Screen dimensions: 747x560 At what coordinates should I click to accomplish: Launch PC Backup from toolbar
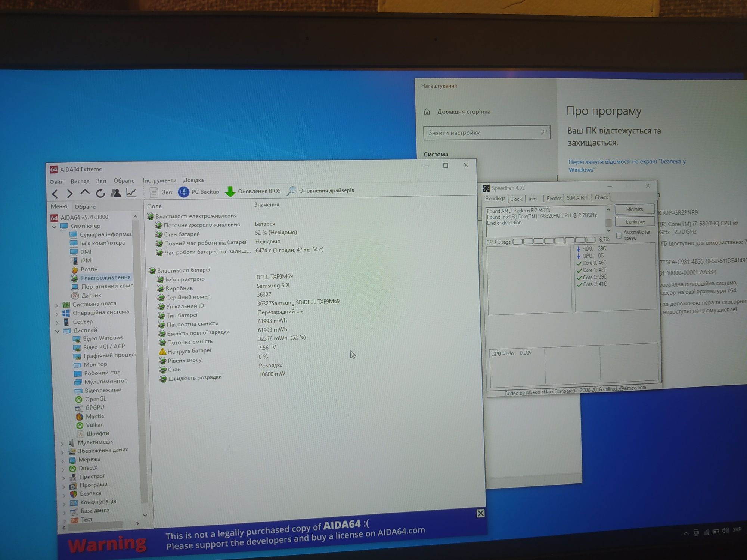point(199,192)
